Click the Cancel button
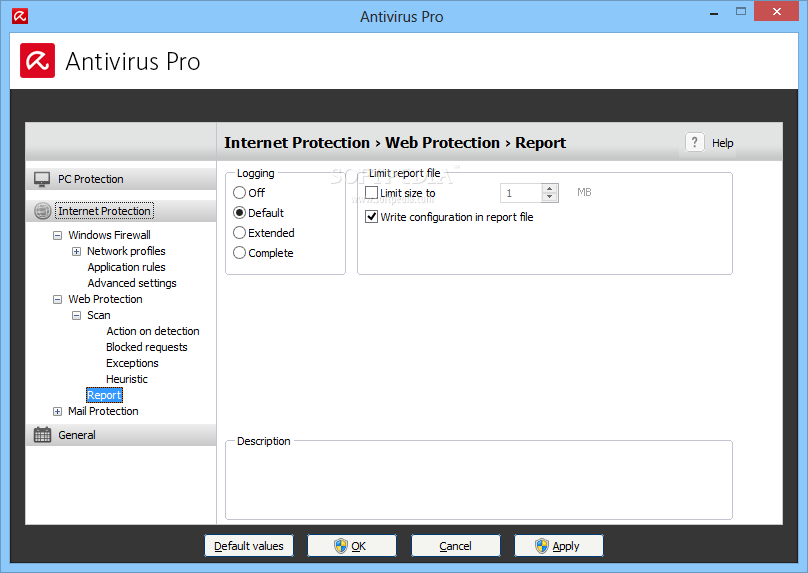 click(x=456, y=546)
